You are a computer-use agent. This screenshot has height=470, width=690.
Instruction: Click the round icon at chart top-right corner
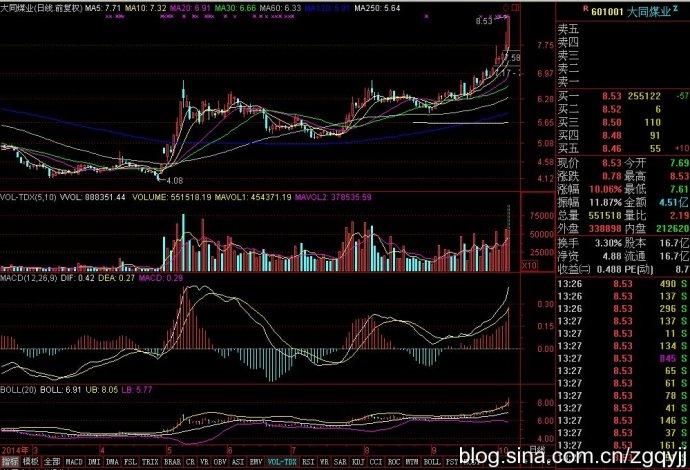506,8
